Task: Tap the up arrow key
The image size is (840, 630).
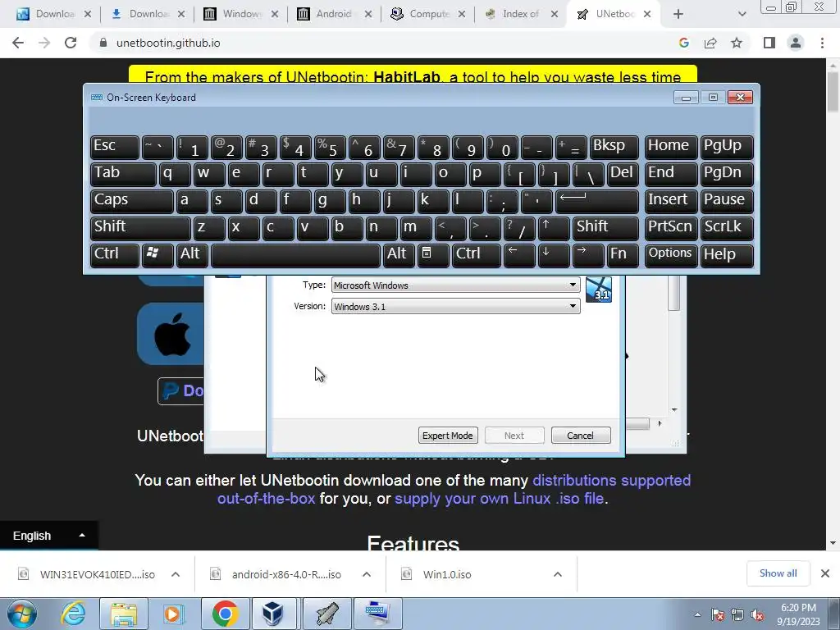Action: coord(554,228)
